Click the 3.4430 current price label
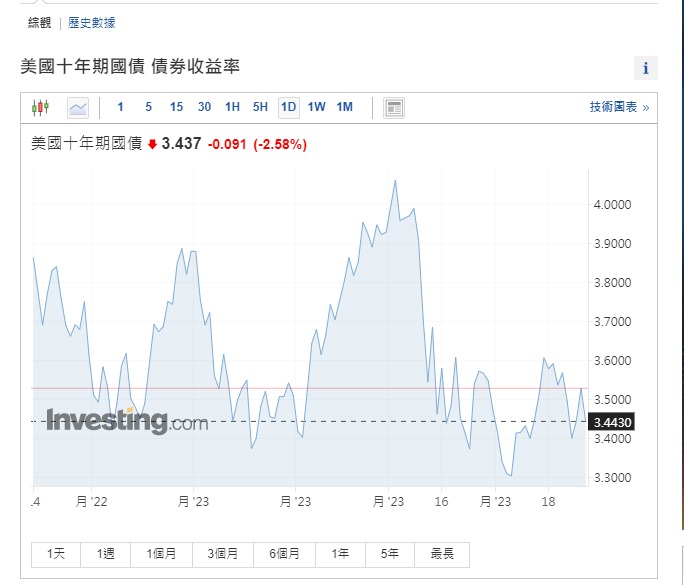684x585 pixels. point(612,422)
